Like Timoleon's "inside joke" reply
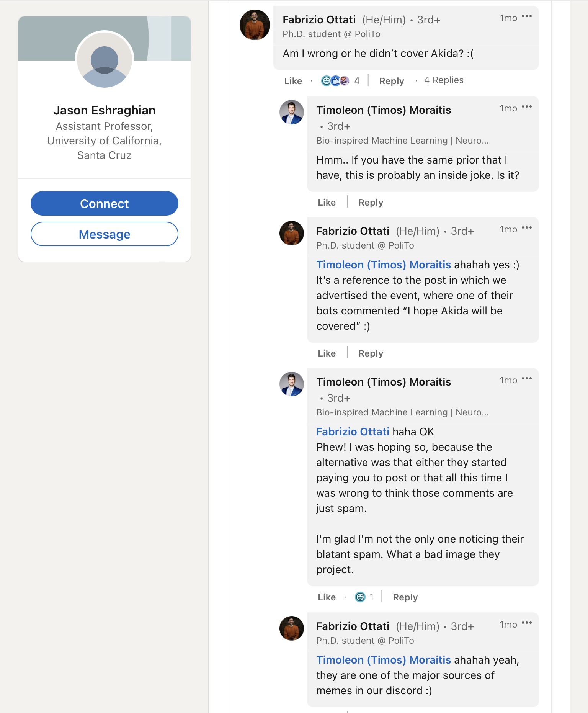The height and width of the screenshot is (713, 588). [x=327, y=203]
